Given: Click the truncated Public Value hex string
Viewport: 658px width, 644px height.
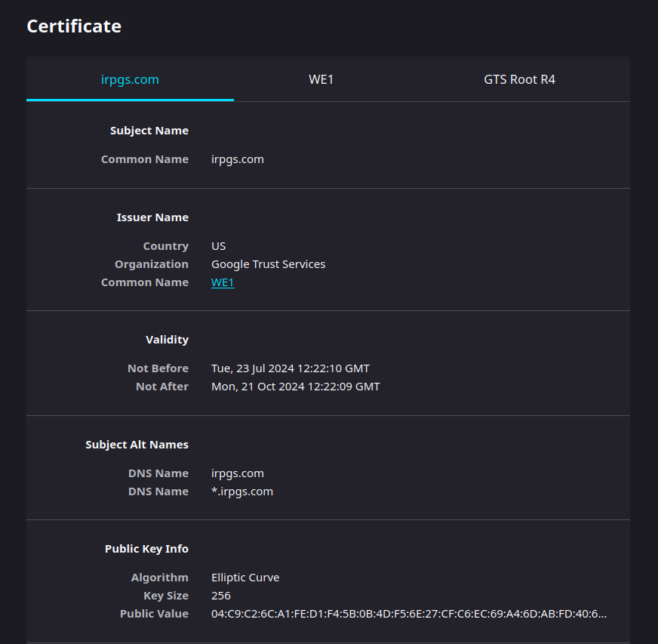Looking at the screenshot, I should click(x=409, y=614).
